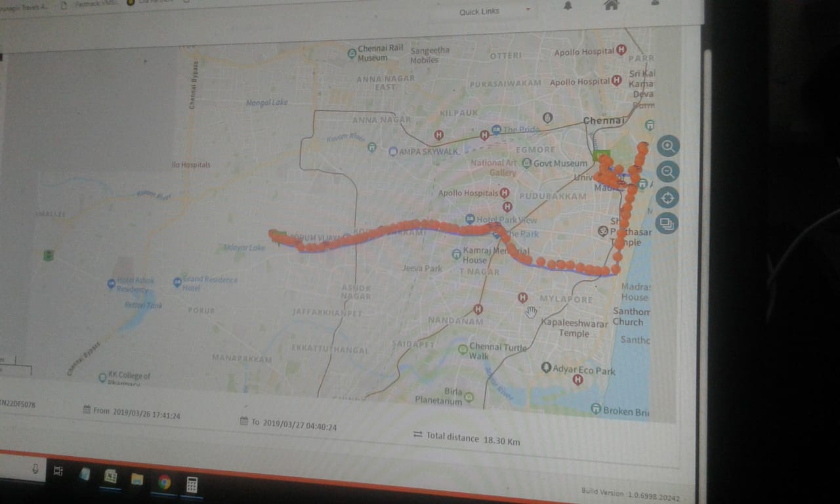The width and height of the screenshot is (840, 504).
Task: Click the Chennai Rail Museum map marker
Action: [352, 54]
